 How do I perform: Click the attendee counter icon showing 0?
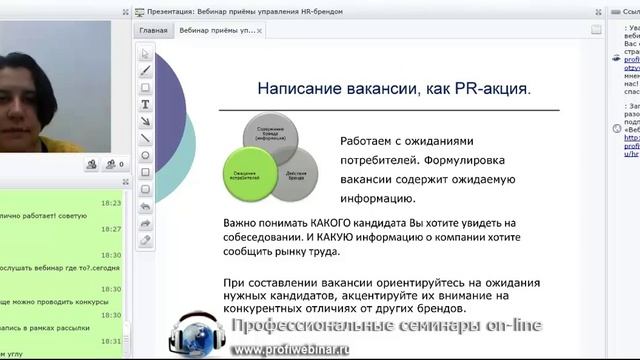tap(115, 164)
